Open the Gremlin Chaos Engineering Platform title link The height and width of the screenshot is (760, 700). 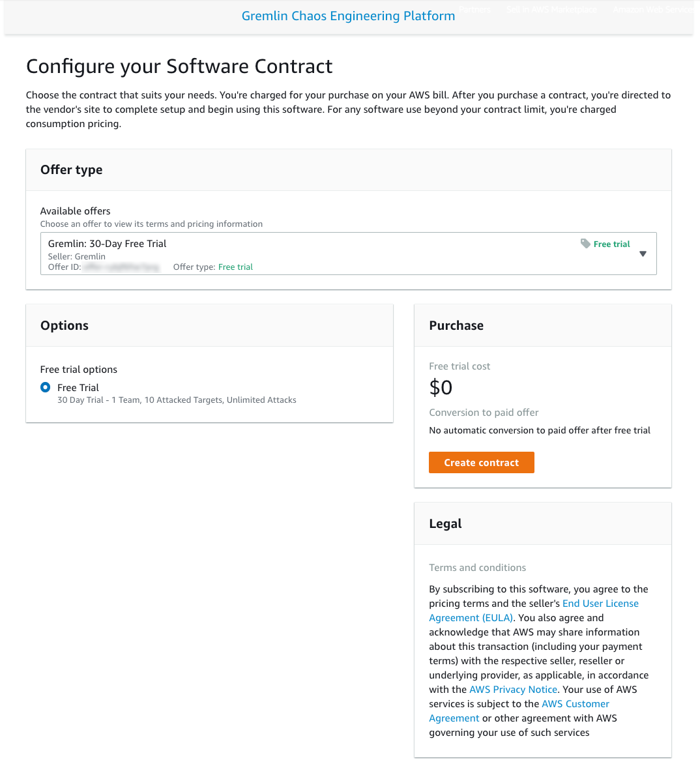coord(348,16)
